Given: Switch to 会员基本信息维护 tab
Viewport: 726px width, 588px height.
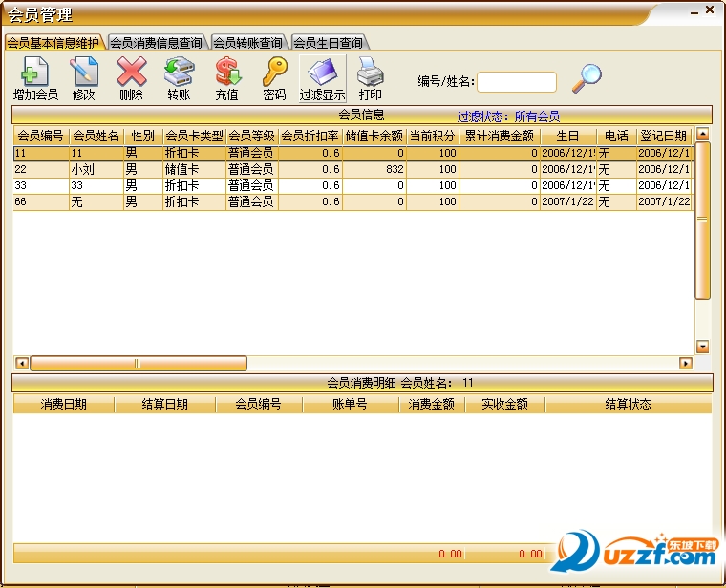Looking at the screenshot, I should click(53, 43).
